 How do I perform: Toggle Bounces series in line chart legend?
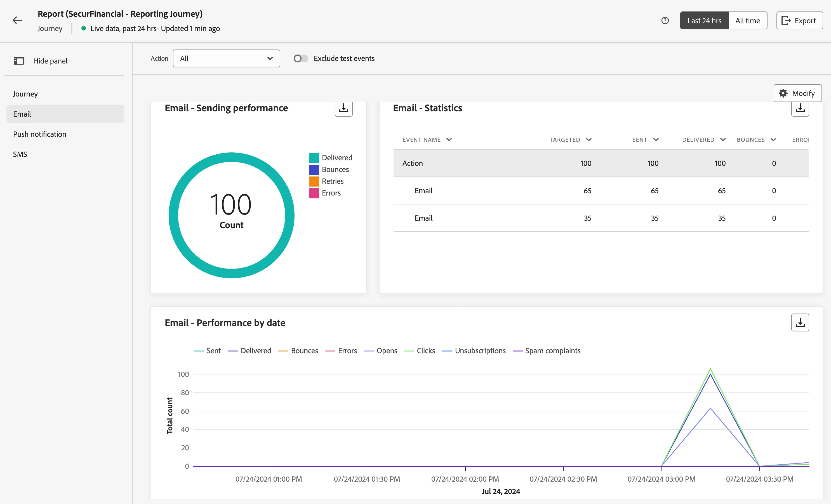pyautogui.click(x=298, y=351)
